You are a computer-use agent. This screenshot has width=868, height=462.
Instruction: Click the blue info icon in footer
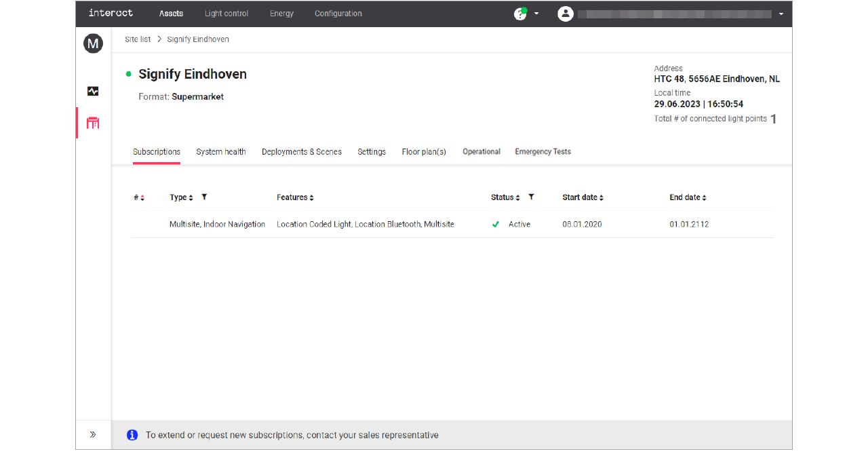[x=132, y=435]
